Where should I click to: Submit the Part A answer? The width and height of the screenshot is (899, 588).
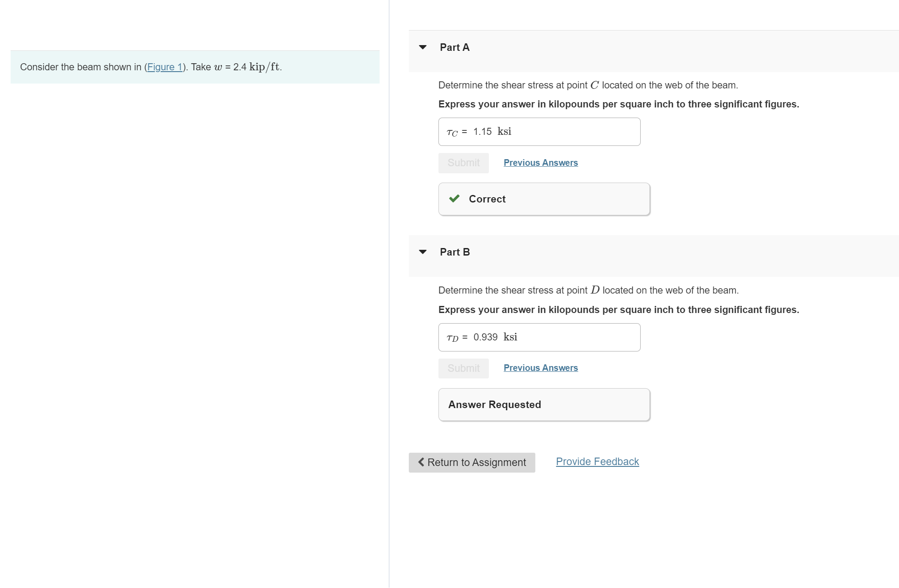[x=463, y=163]
